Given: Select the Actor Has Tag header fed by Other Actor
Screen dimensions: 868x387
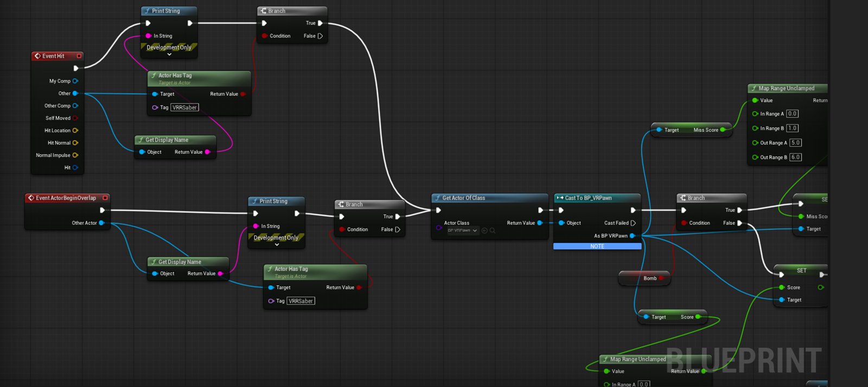Looking at the screenshot, I should pyautogui.click(x=315, y=272).
